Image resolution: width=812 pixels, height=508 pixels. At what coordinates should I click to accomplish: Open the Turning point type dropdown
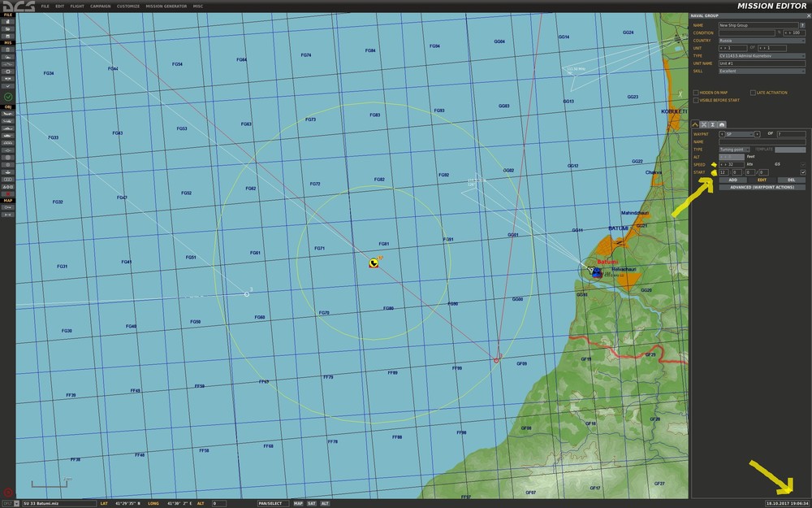click(x=734, y=150)
